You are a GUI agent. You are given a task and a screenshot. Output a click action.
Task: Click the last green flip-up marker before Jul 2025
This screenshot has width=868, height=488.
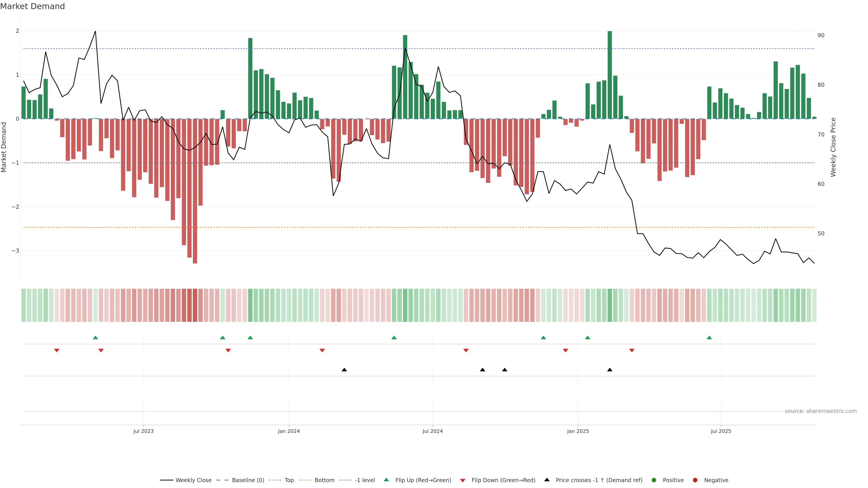pyautogui.click(x=709, y=338)
